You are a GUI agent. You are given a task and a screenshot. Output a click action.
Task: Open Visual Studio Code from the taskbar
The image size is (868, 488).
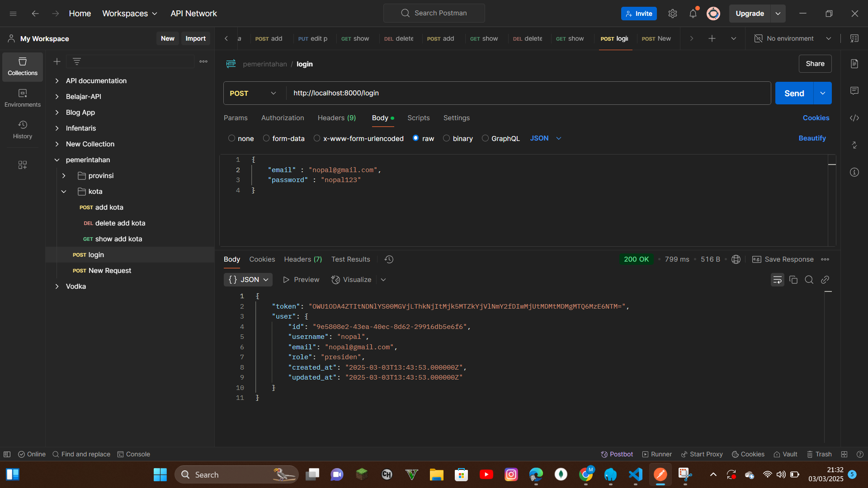tap(635, 474)
